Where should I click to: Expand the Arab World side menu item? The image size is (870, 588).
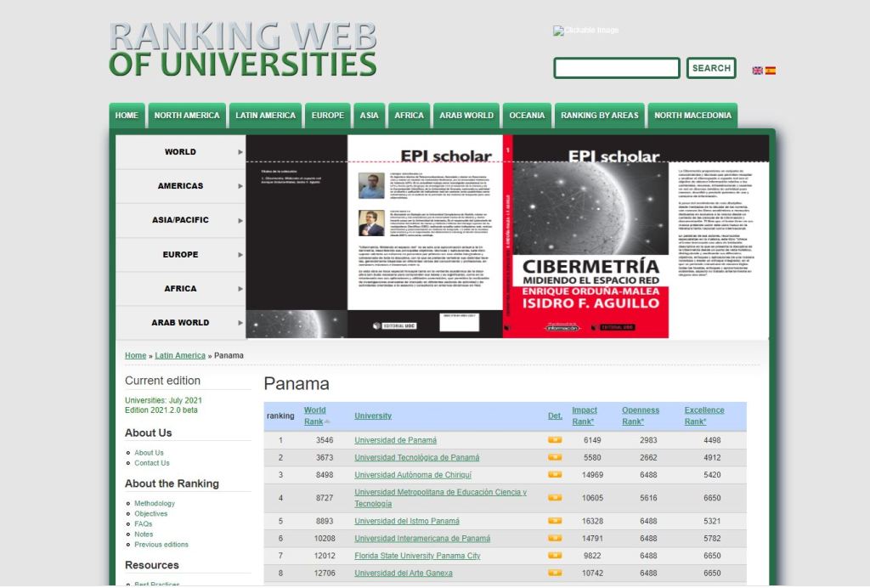coord(180,323)
